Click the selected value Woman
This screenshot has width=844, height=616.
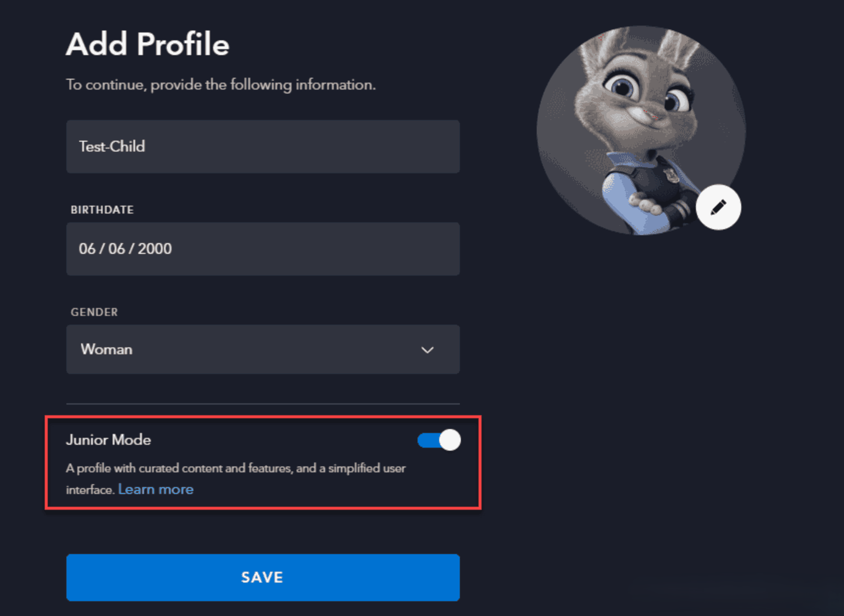pyautogui.click(x=107, y=349)
